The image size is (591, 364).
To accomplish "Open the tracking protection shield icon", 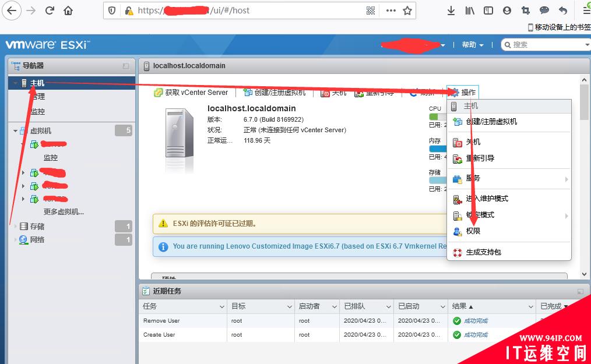I will coord(112,10).
